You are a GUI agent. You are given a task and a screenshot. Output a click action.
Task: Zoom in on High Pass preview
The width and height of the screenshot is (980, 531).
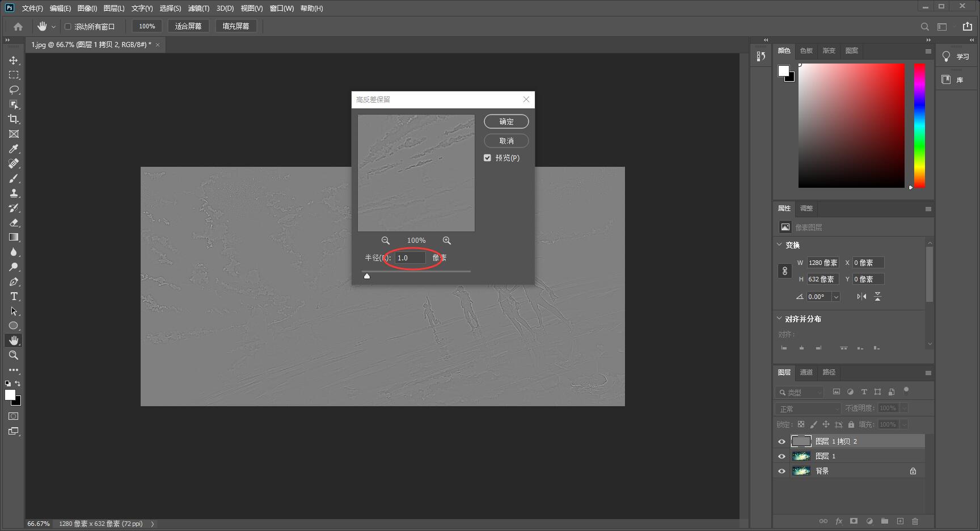pyautogui.click(x=447, y=241)
